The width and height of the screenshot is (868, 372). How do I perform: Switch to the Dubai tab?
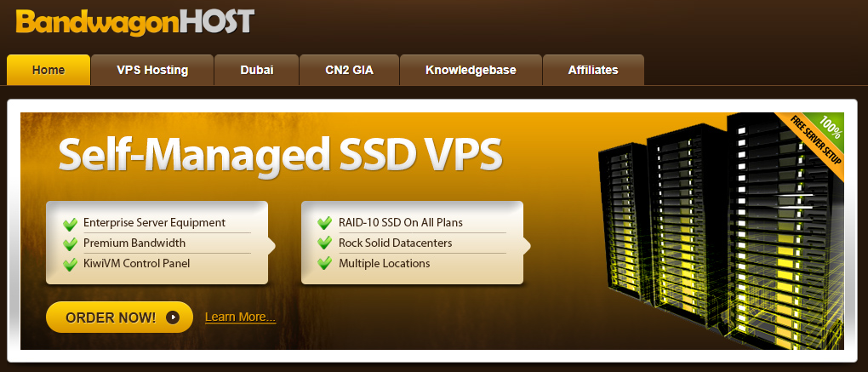[x=257, y=71]
